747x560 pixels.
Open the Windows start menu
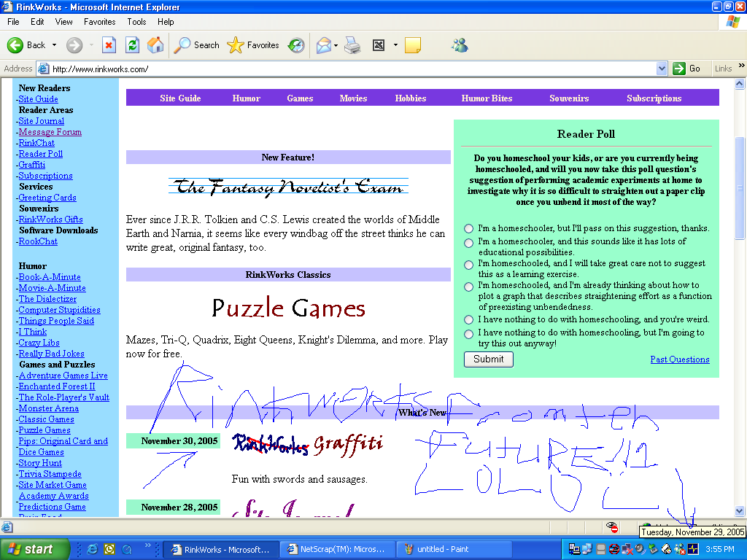click(35, 549)
